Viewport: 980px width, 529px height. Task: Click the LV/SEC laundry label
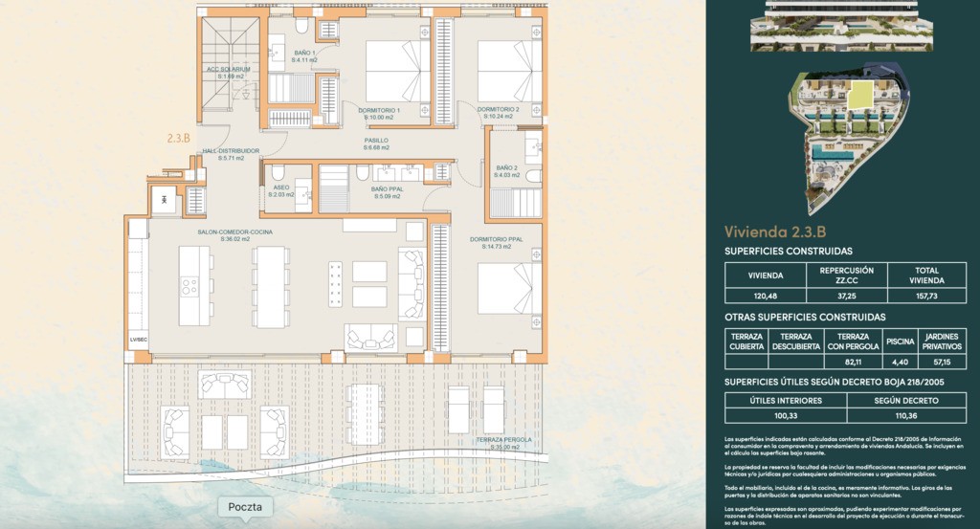pos(139,340)
